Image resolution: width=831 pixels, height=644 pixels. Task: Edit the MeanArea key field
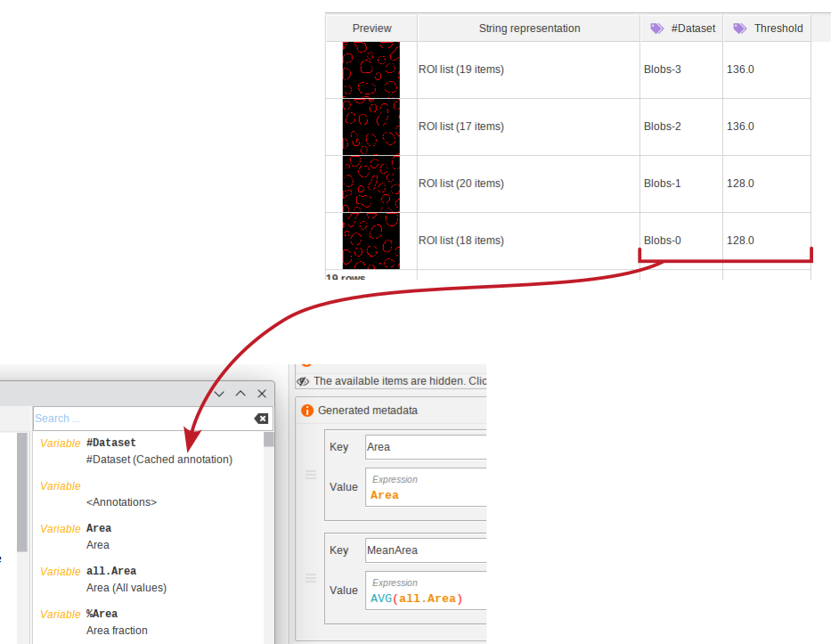pos(426,550)
